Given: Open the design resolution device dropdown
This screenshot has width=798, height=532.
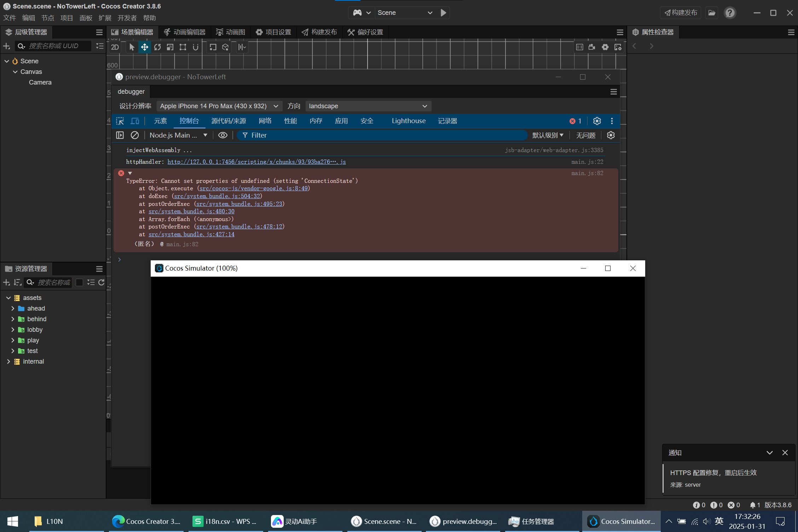Looking at the screenshot, I should (219, 106).
